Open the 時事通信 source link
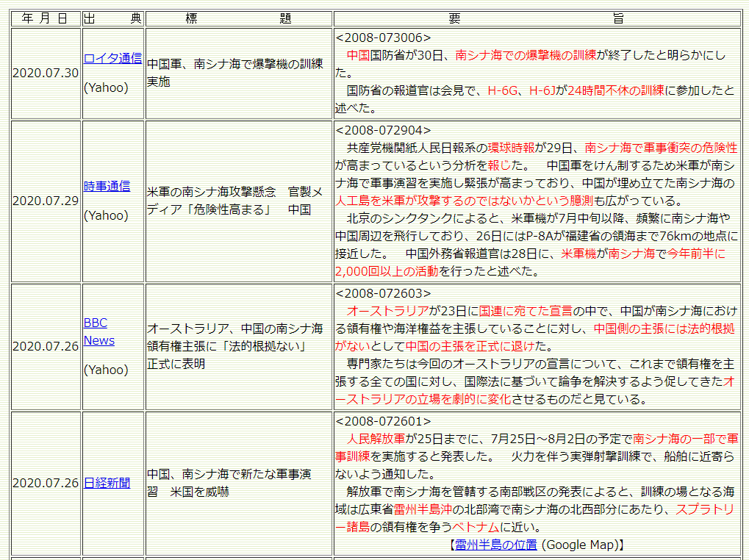This screenshot has width=749, height=560. [x=107, y=186]
